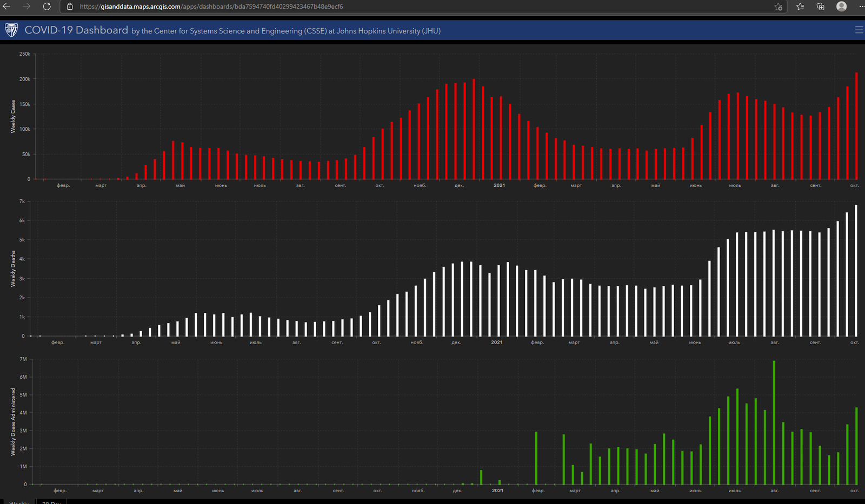Viewport: 865px width, 504px height.
Task: Click the Weekly Deaths axis label
Action: click(x=13, y=268)
